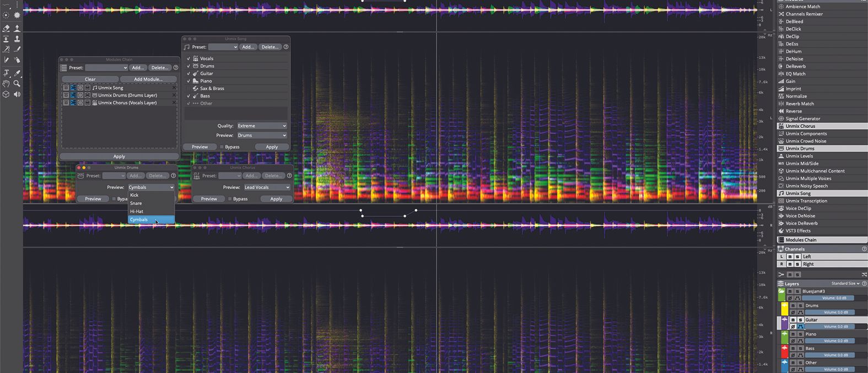Open VST3 Effects module

pos(822,231)
